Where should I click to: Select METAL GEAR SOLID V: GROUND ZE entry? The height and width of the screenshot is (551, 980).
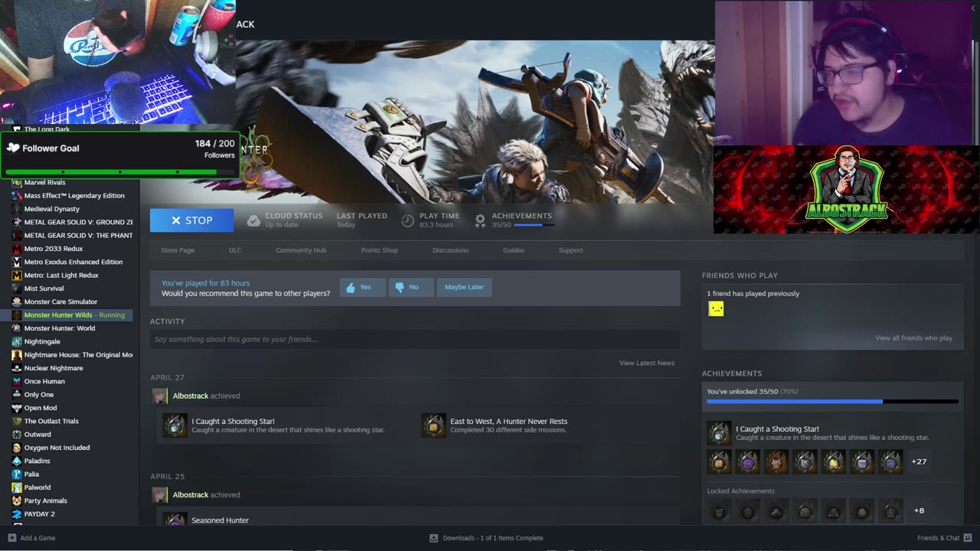point(78,222)
